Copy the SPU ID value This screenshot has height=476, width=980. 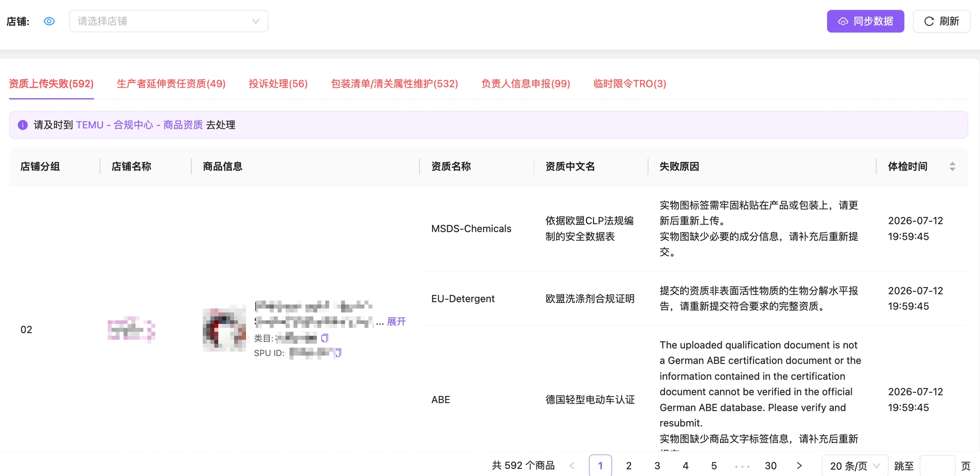[337, 353]
